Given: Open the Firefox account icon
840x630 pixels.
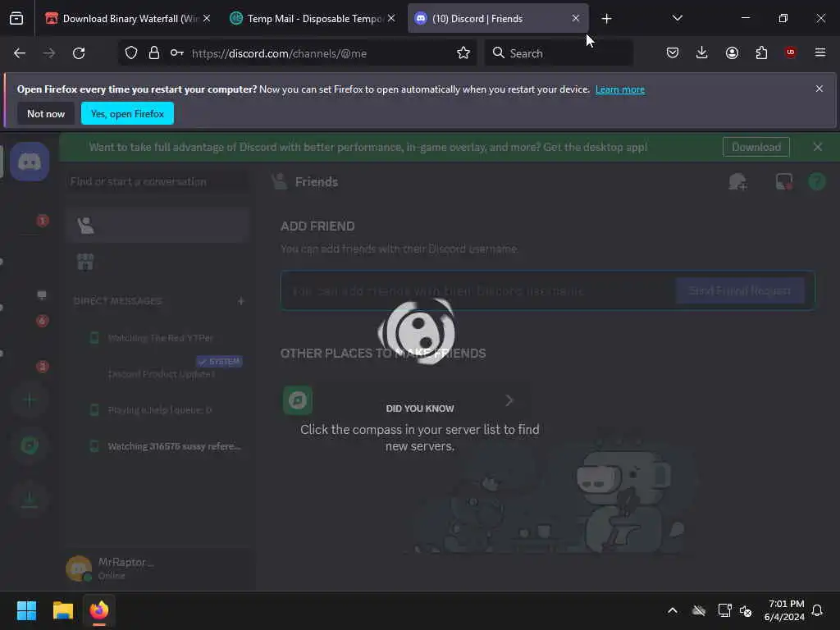Looking at the screenshot, I should tap(732, 52).
